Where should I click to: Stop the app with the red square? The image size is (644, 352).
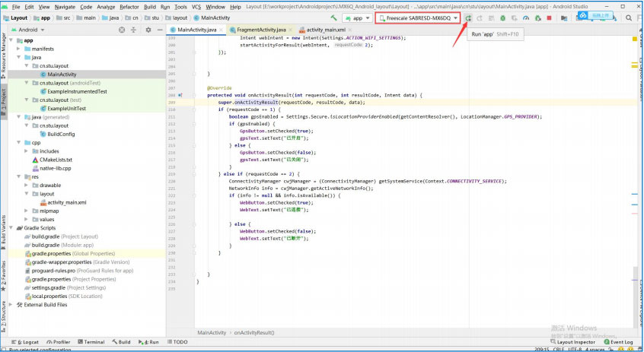(x=549, y=18)
